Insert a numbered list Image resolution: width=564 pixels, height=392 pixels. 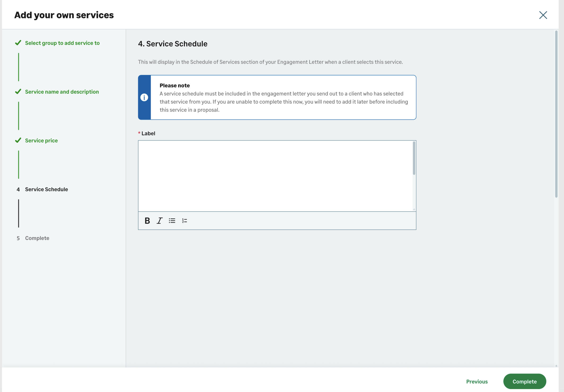184,221
